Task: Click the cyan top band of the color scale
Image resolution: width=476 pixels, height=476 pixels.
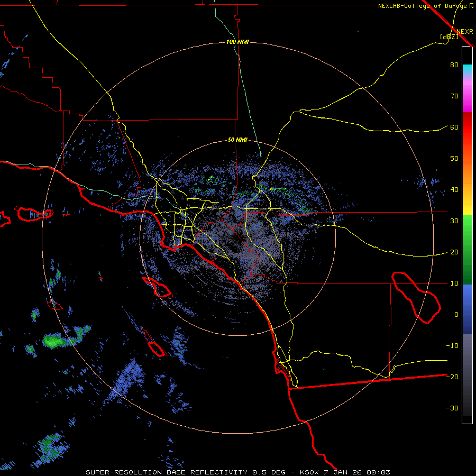Action: click(x=467, y=68)
